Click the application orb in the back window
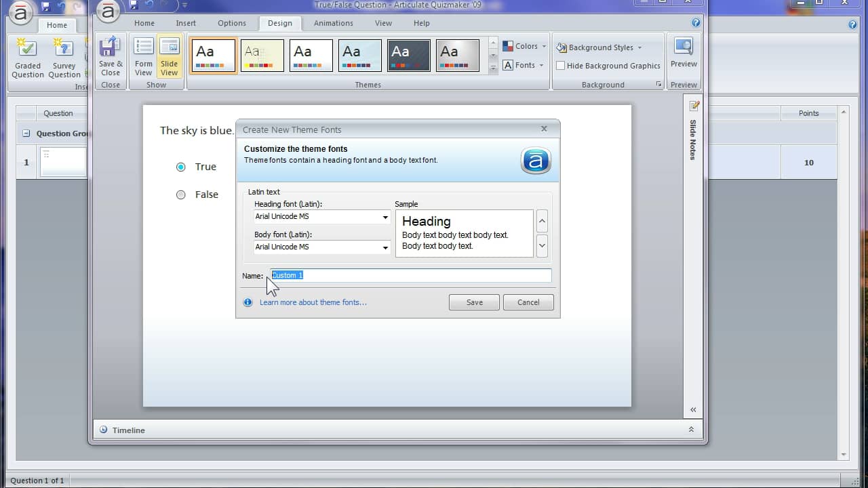Image resolution: width=868 pixels, height=488 pixels. [x=22, y=13]
